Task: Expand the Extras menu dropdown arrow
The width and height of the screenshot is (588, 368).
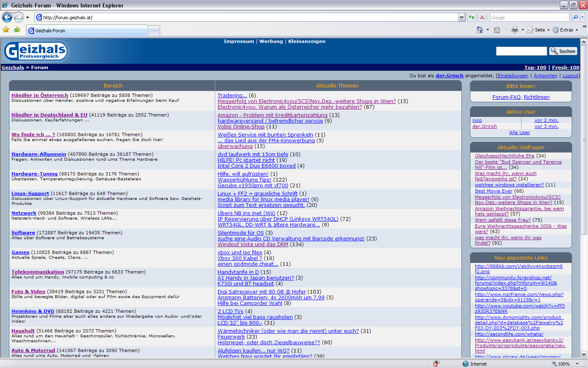Action: coord(577,30)
